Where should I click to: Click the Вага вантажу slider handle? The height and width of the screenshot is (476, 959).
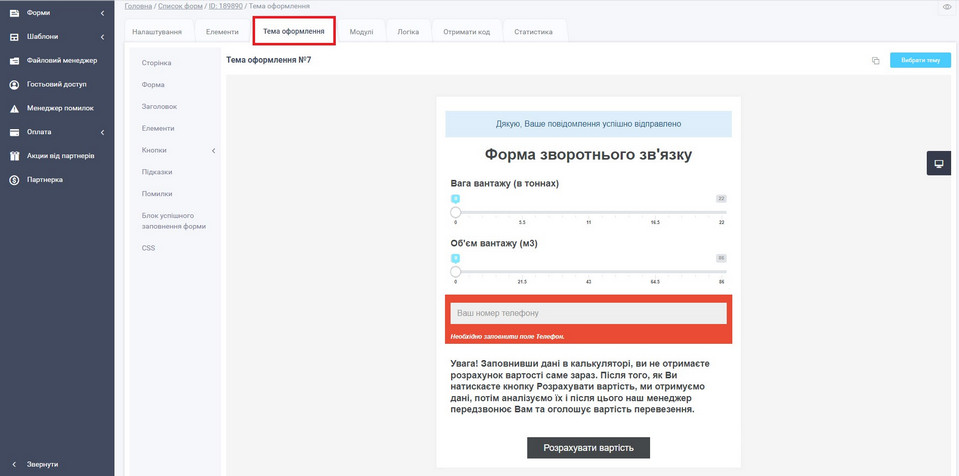455,213
